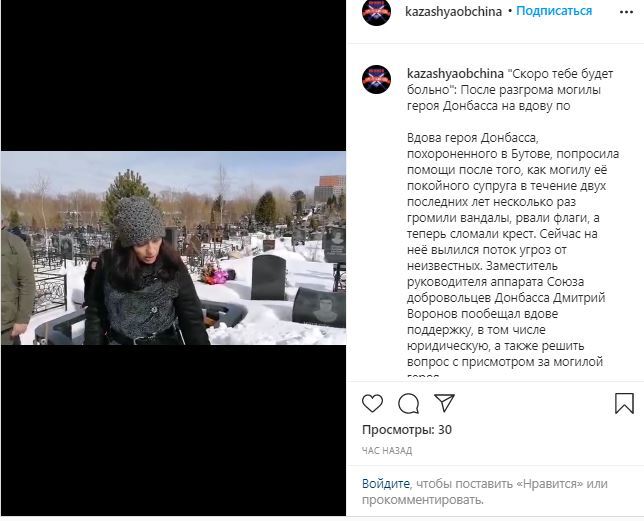Open kazashyaobchina username in the header
This screenshot has width=644, height=521.
tap(453, 11)
